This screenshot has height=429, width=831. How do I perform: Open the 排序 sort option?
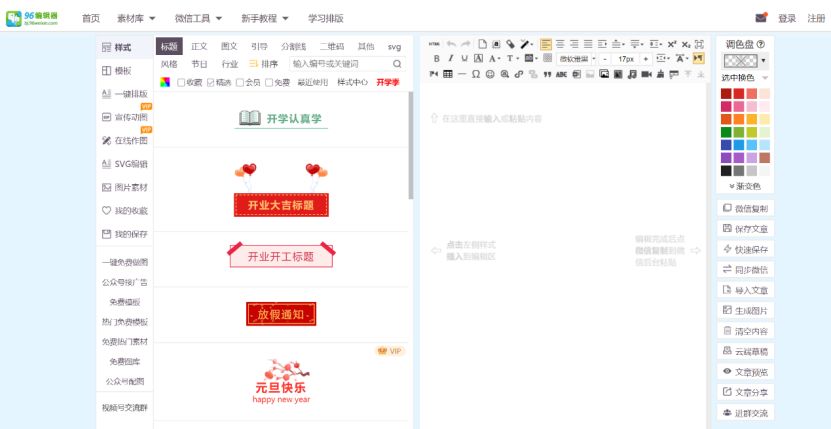tap(263, 64)
